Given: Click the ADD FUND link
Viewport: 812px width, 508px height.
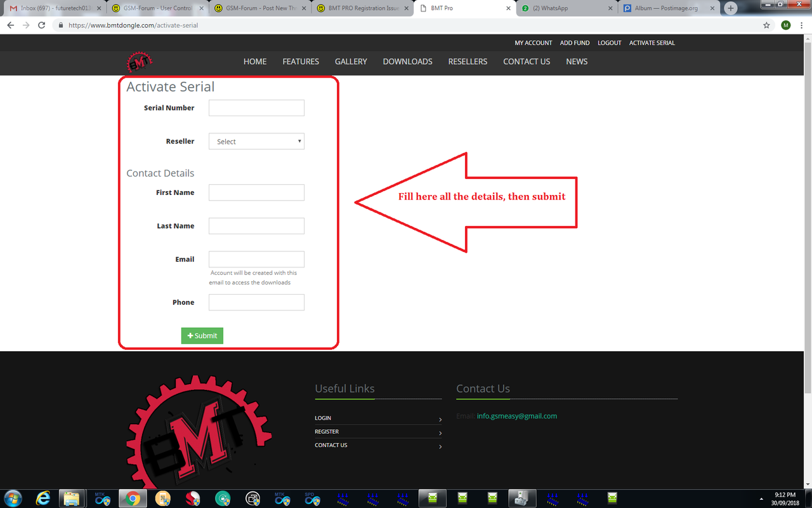Looking at the screenshot, I should coord(575,43).
